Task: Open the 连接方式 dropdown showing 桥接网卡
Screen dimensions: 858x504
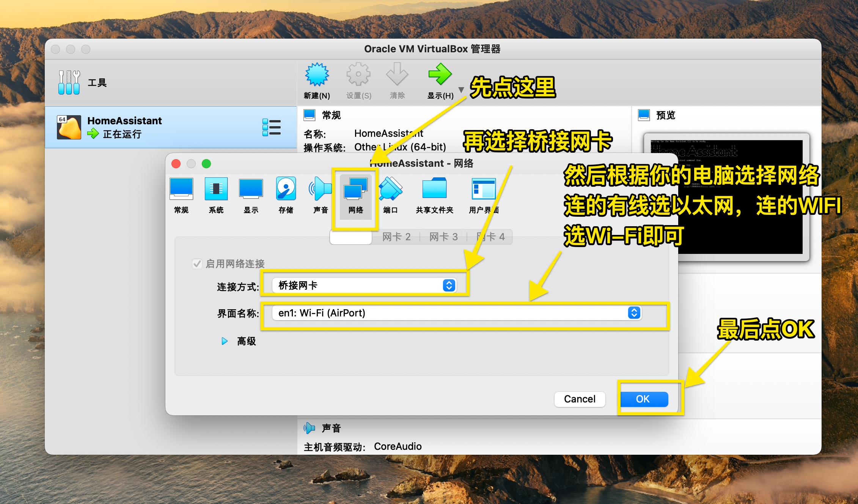Action: point(364,285)
